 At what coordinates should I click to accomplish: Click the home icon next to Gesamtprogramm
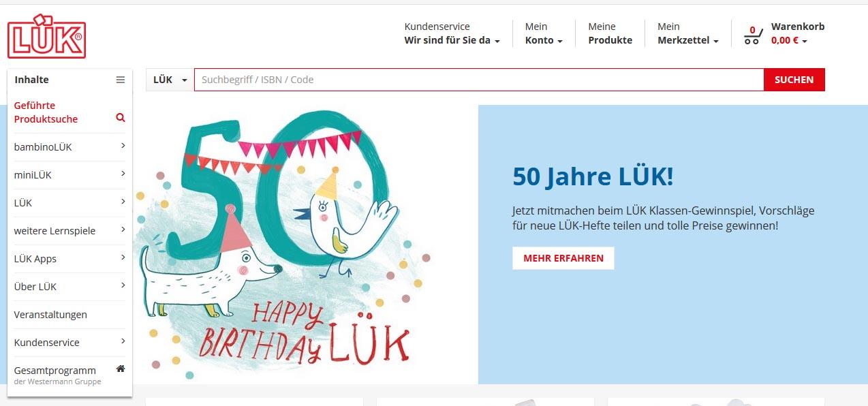pyautogui.click(x=121, y=369)
